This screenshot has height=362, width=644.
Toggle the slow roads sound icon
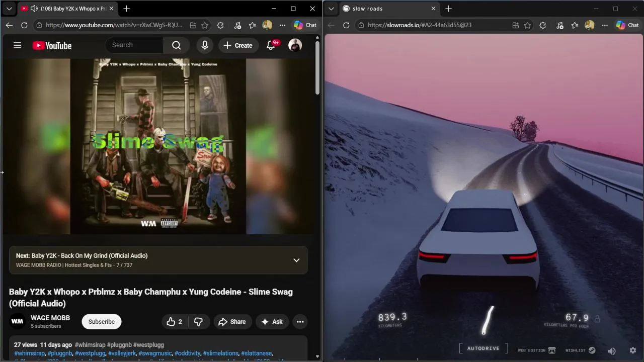(612, 350)
